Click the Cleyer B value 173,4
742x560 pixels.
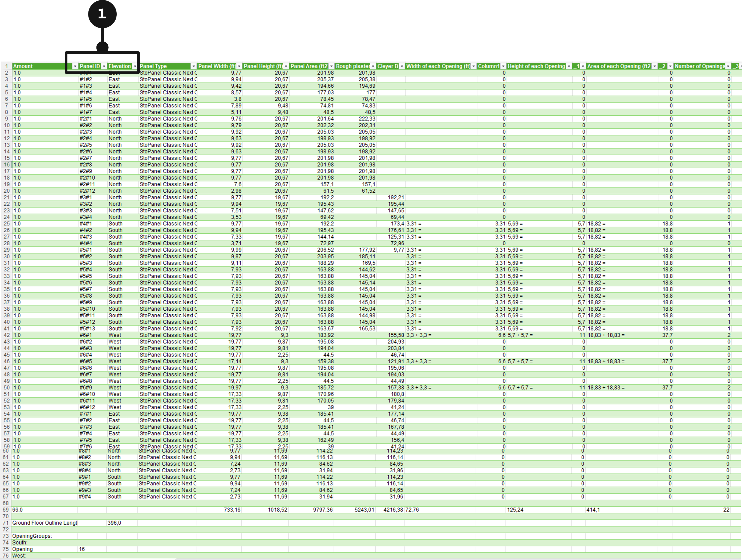[x=391, y=224]
